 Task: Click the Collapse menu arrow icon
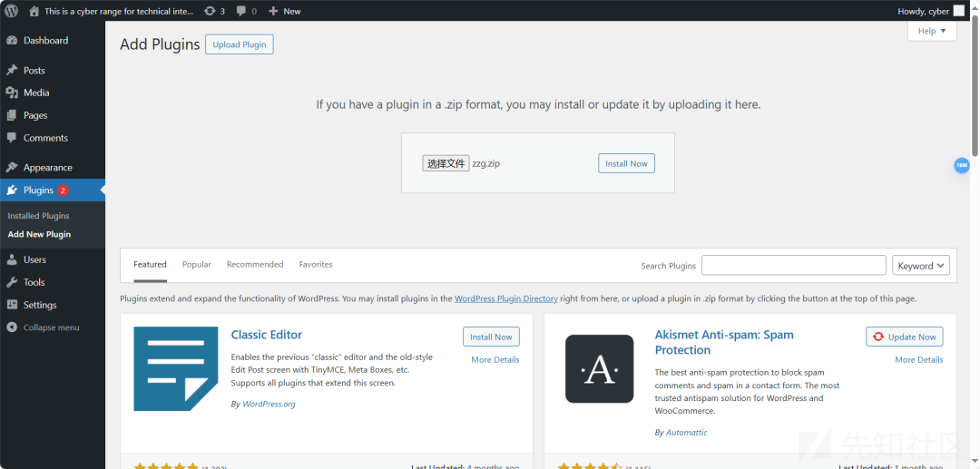click(12, 327)
